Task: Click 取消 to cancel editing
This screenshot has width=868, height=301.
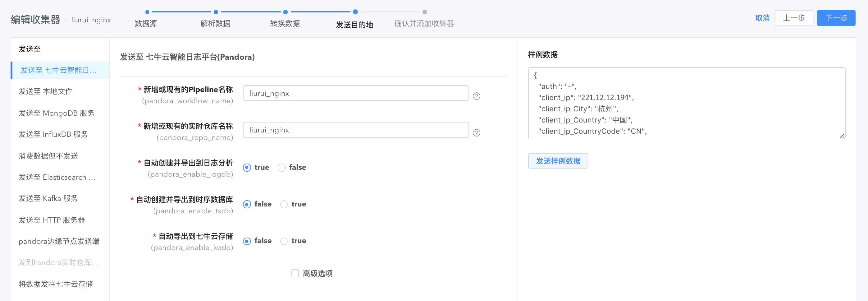Action: (762, 18)
